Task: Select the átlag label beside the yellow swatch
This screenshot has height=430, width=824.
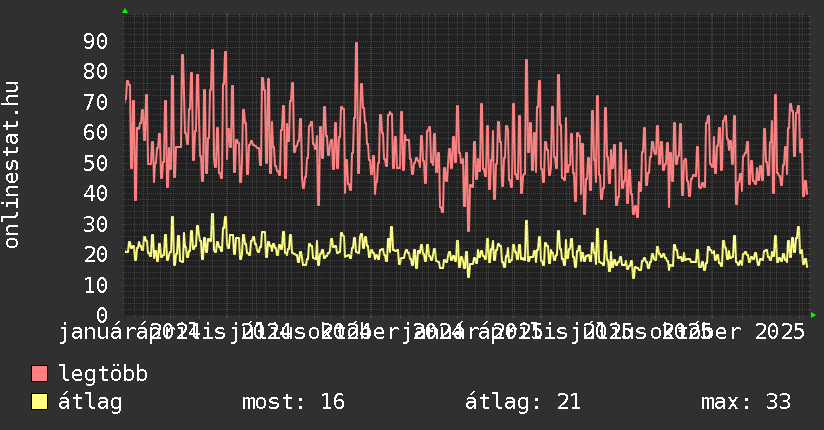Action: point(91,402)
